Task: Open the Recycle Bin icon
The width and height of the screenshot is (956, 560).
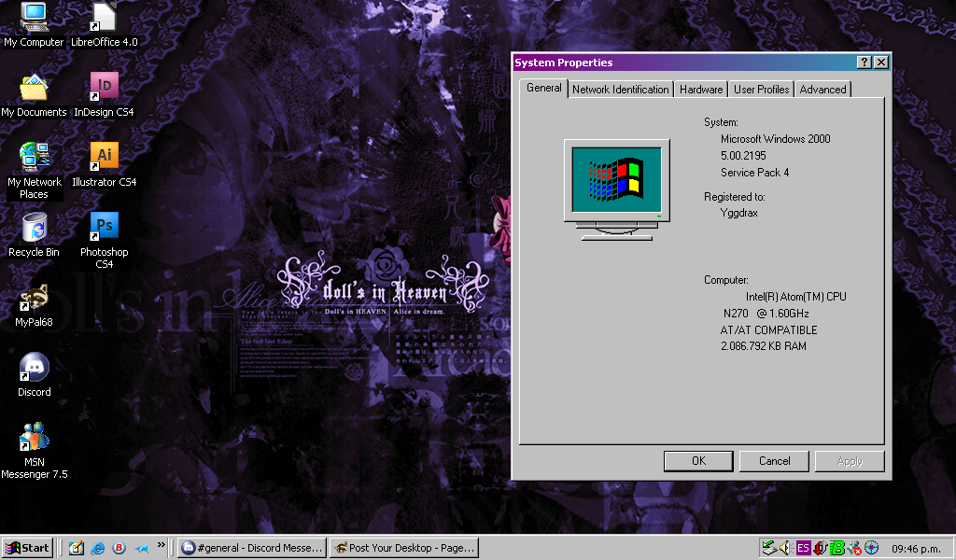Action: (34, 228)
